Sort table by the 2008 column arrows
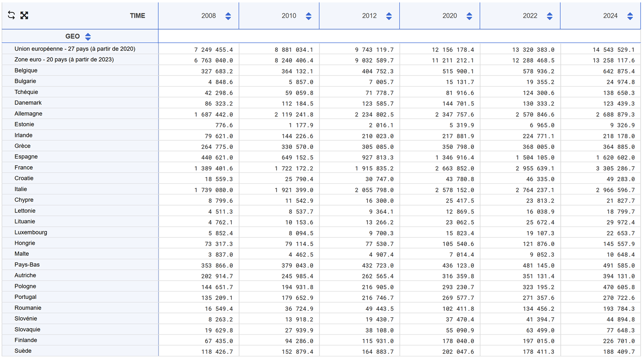 point(228,16)
